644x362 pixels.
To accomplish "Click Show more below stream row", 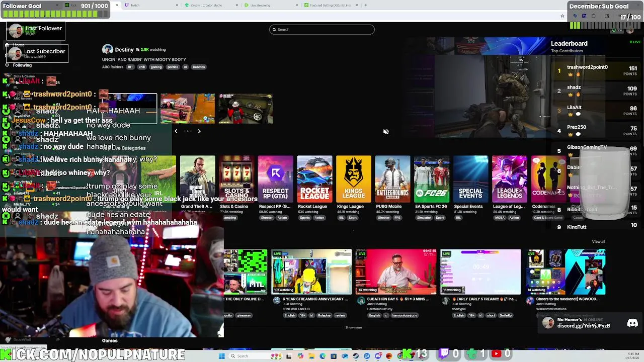I will tap(354, 327).
